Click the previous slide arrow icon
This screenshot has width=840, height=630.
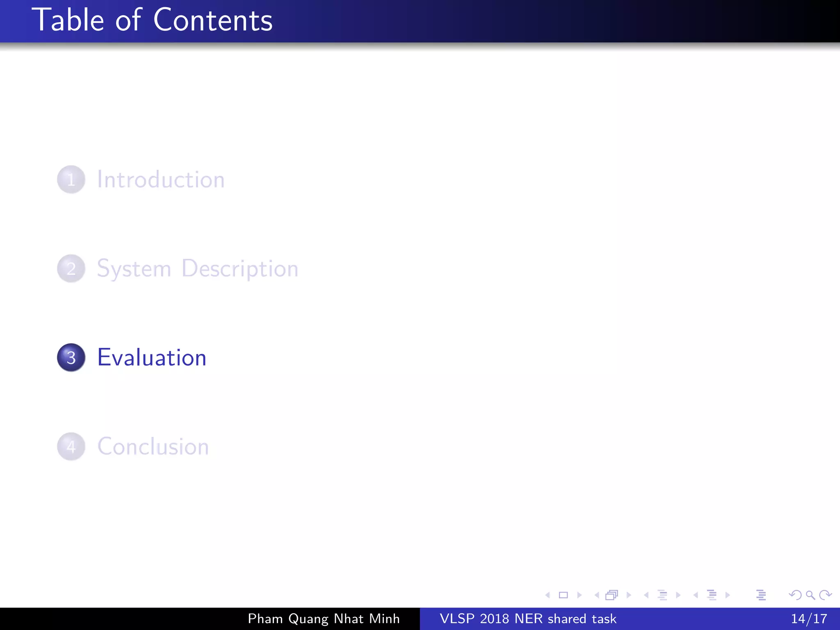pyautogui.click(x=548, y=595)
